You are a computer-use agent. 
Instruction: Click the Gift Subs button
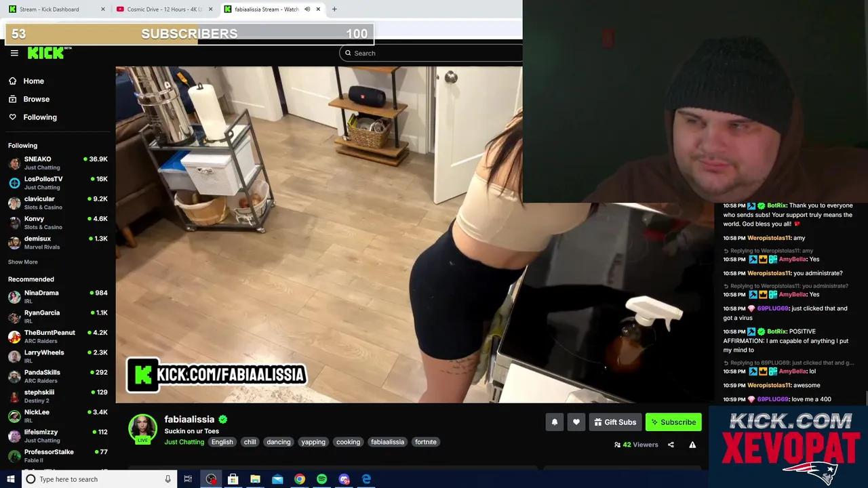(x=615, y=422)
